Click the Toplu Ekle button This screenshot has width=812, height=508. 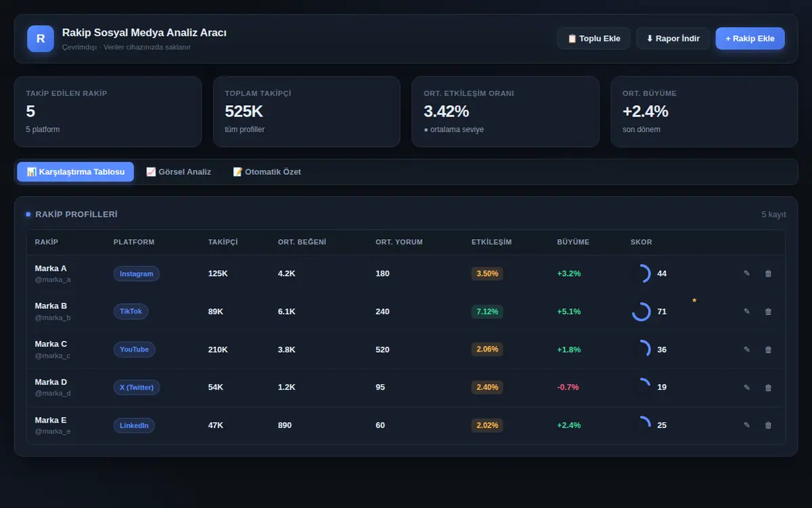point(593,39)
